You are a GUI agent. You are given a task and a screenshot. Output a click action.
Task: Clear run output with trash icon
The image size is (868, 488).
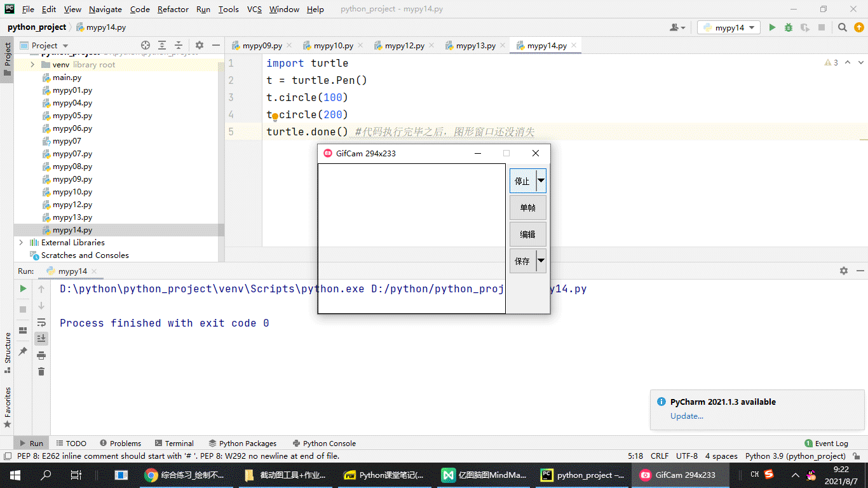(x=41, y=372)
